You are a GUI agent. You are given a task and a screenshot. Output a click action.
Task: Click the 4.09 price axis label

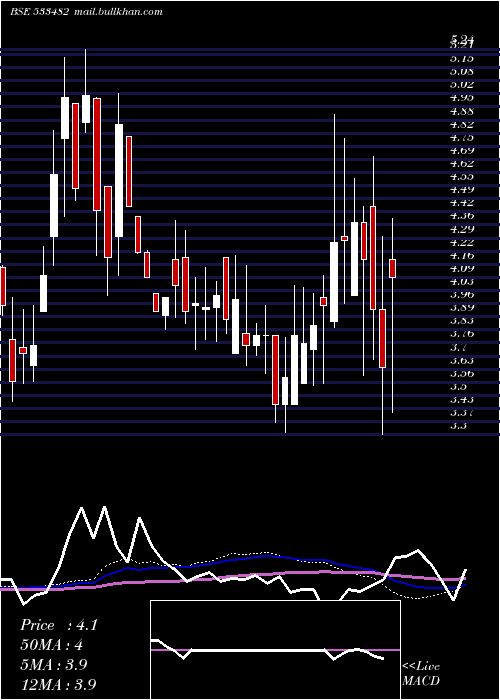pyautogui.click(x=462, y=269)
